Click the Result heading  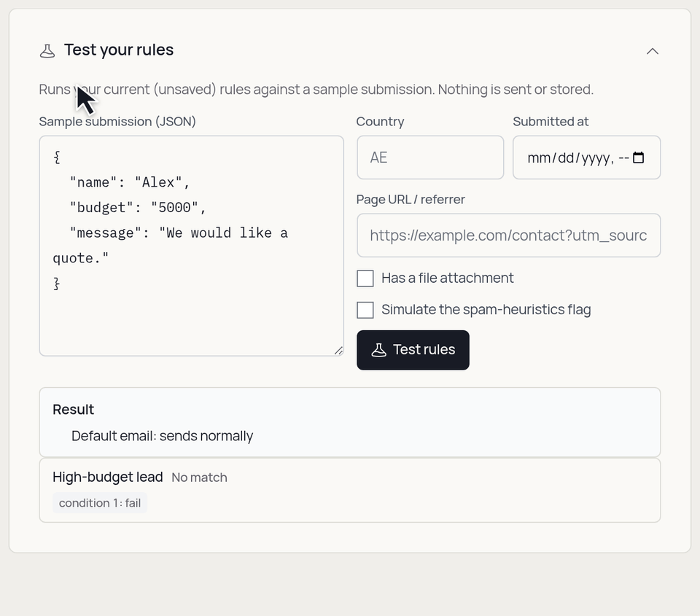[73, 410]
